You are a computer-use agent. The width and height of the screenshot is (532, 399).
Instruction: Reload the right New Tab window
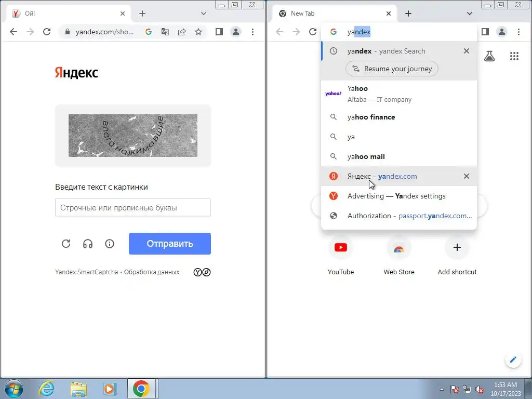[x=313, y=32]
